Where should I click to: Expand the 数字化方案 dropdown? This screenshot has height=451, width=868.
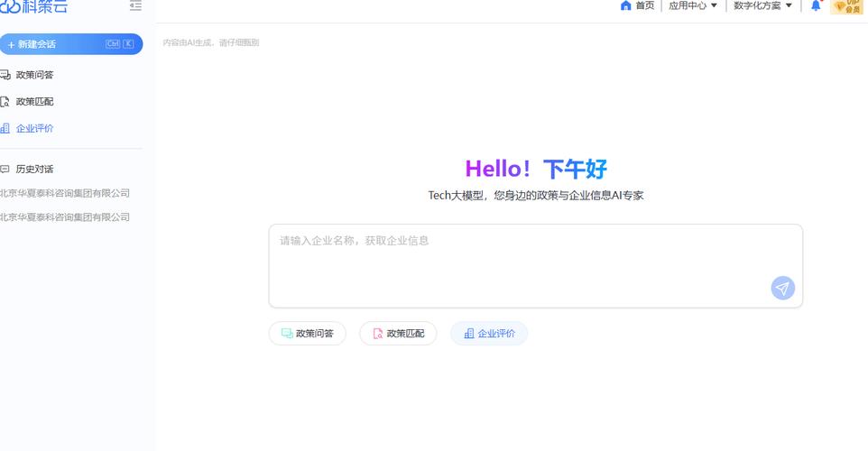[762, 5]
